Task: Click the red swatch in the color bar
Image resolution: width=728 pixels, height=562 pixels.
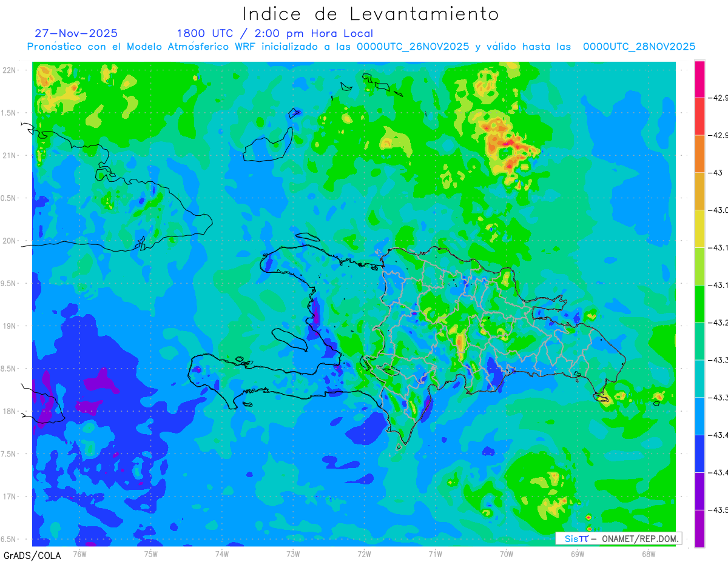Action: 699,116
